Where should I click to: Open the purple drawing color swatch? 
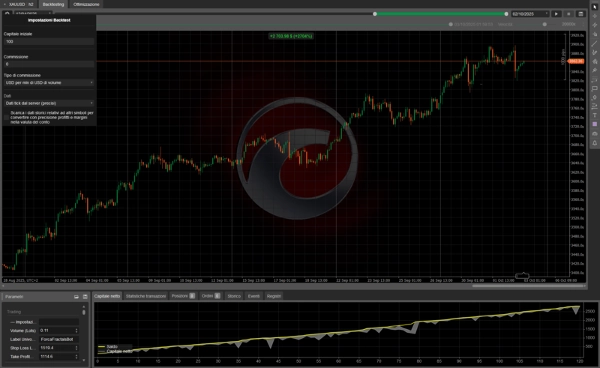595,124
